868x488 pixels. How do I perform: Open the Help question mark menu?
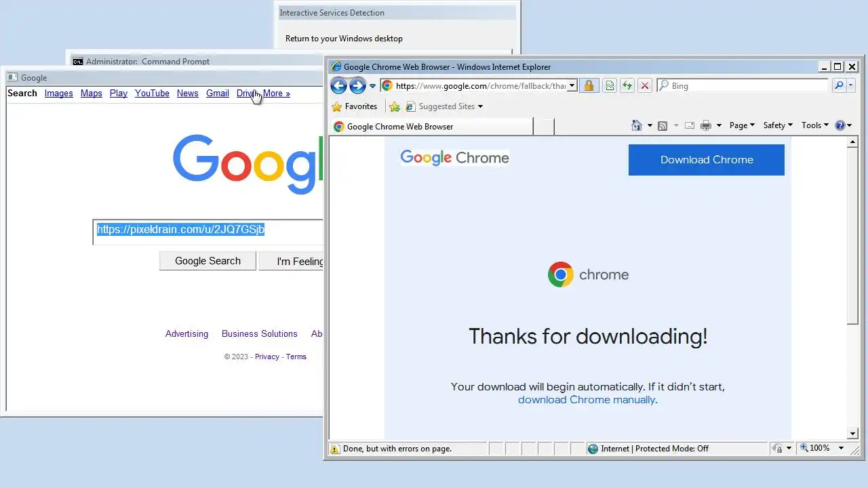[844, 125]
